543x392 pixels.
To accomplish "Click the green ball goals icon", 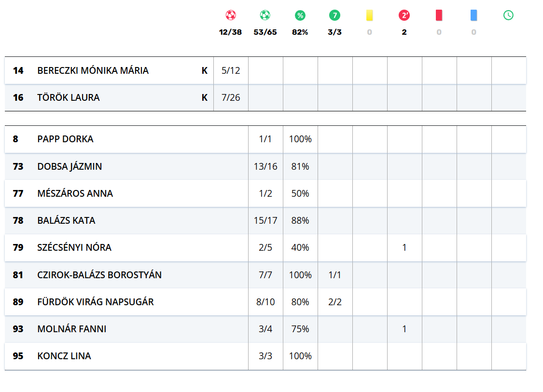I will click(x=265, y=15).
